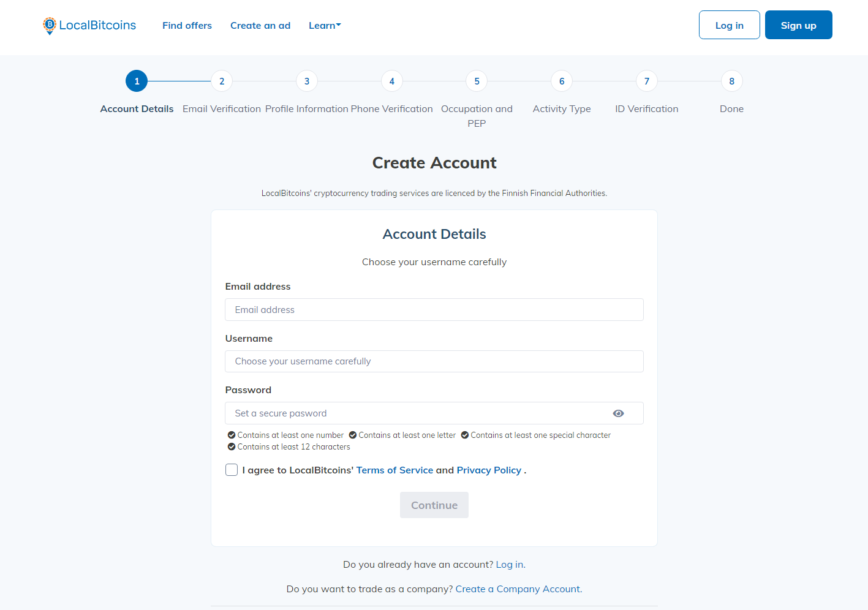The width and height of the screenshot is (868, 610).
Task: Click the 'Occupation and PEP' step label
Action: (x=477, y=116)
